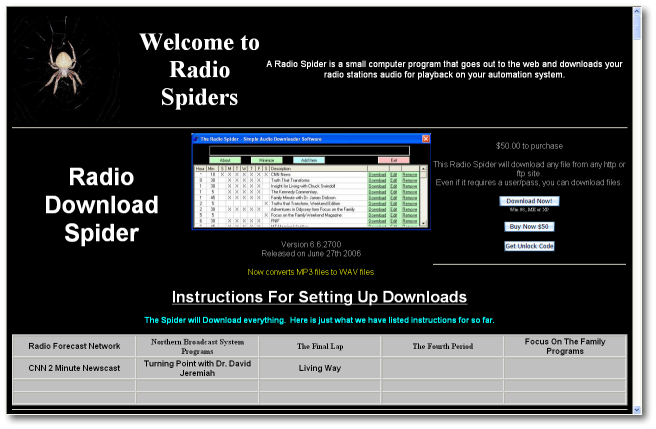The height and width of the screenshot is (429, 656).
Task: Click the page scrollbar down arrow
Action: pos(637,410)
